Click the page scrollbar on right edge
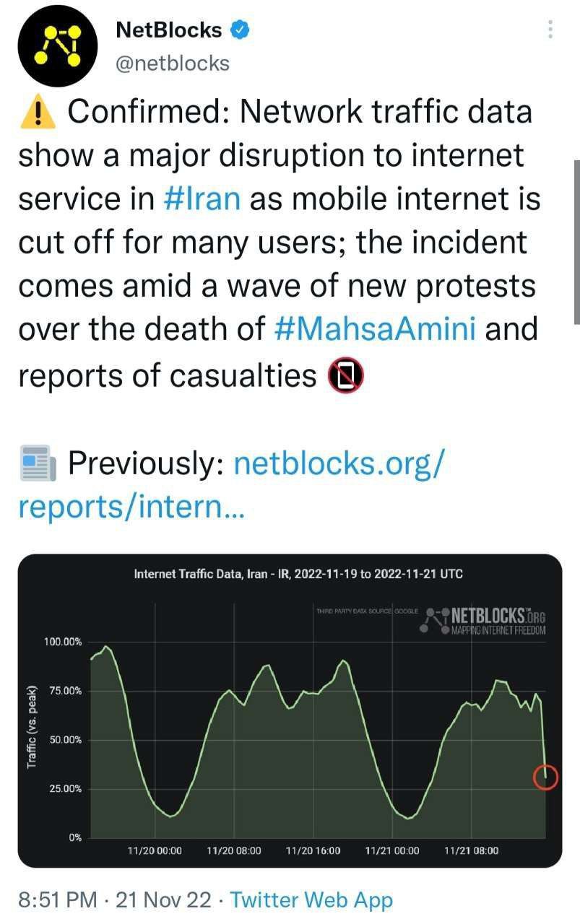The image size is (580, 924). [576, 242]
